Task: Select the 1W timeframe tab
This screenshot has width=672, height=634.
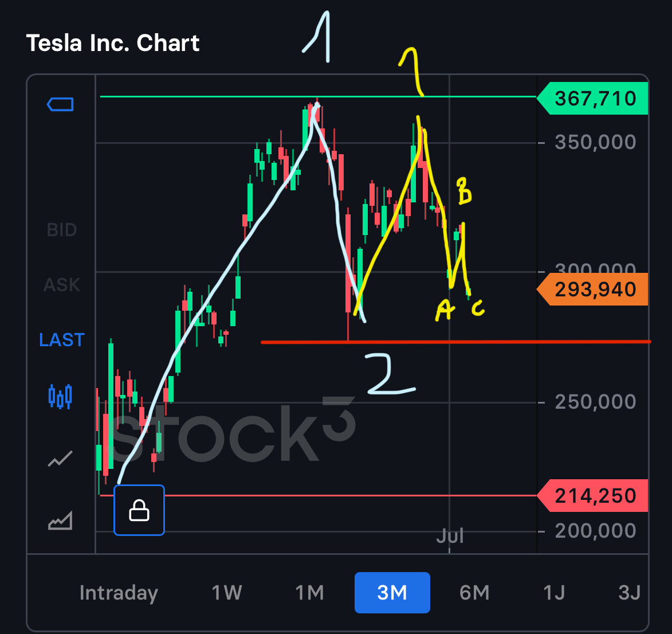Action: pos(227,593)
